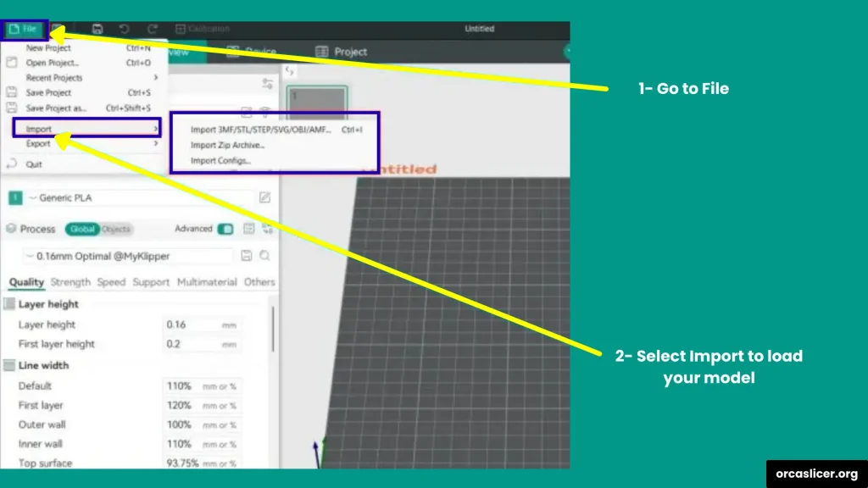
Task: Switch to the Others tab
Action: click(x=259, y=282)
